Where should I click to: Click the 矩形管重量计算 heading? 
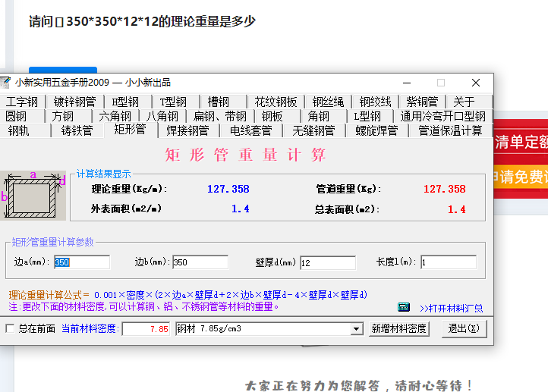click(x=246, y=155)
